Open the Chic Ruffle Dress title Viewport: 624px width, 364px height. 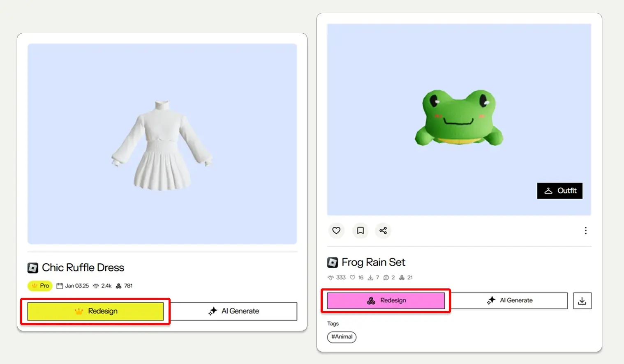pyautogui.click(x=83, y=268)
